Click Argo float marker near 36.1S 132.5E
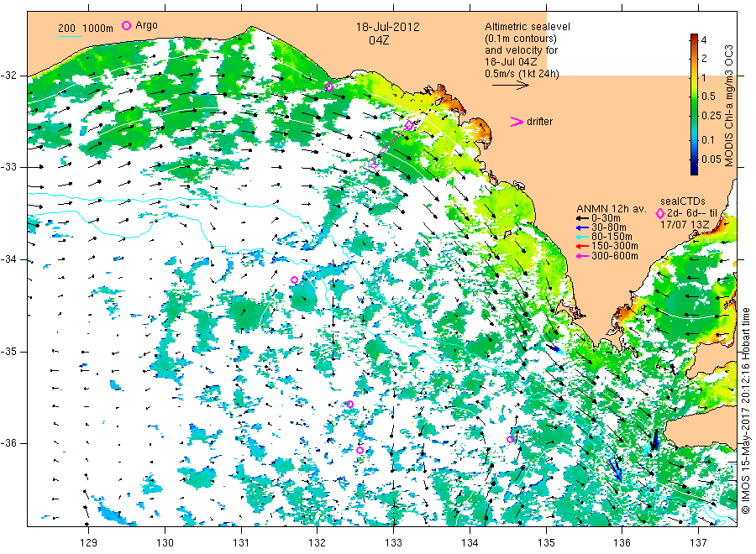Image resolution: width=756 pixels, height=554 pixels. point(360,451)
